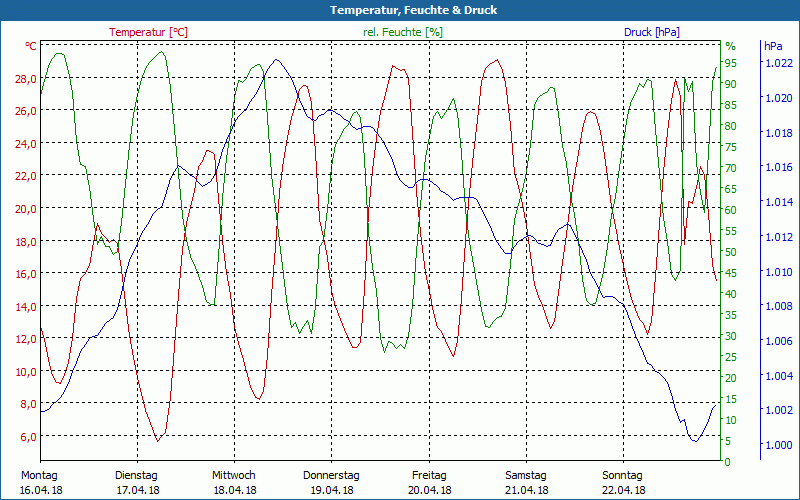This screenshot has height=500, width=800.
Task: Click the '26,0' temperature axis value
Action: [26, 111]
